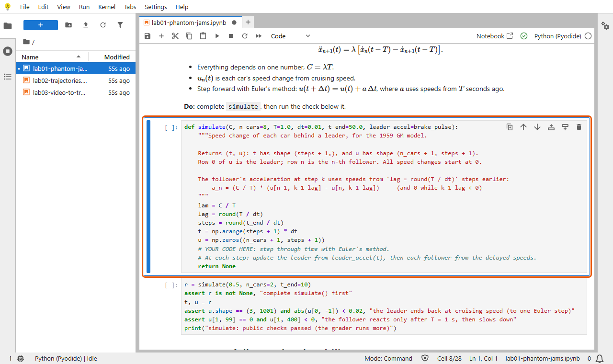Select the lab01-phantom-jams.ipynb tab

coord(190,23)
